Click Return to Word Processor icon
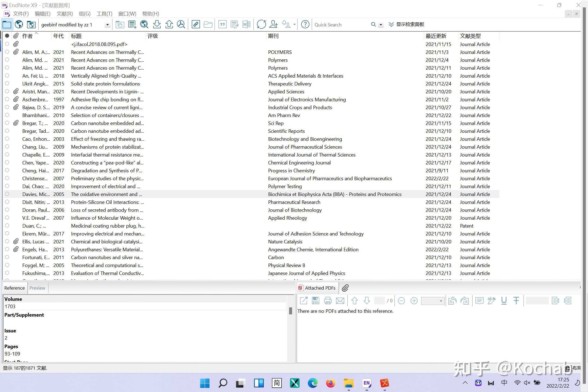This screenshot has width=588, height=392. coord(246,24)
